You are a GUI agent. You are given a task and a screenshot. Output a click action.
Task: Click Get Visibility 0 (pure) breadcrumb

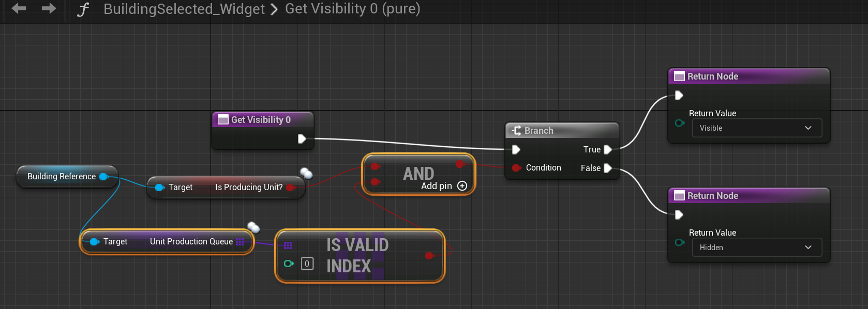(x=353, y=9)
